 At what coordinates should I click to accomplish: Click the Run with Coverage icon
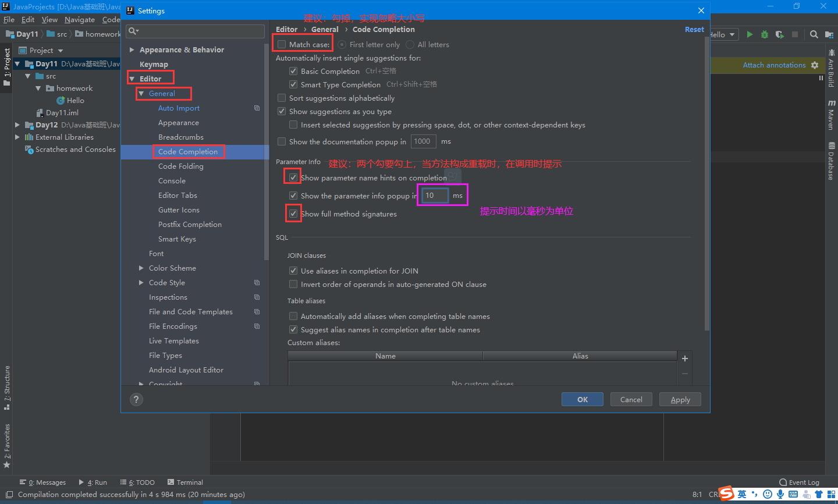780,34
